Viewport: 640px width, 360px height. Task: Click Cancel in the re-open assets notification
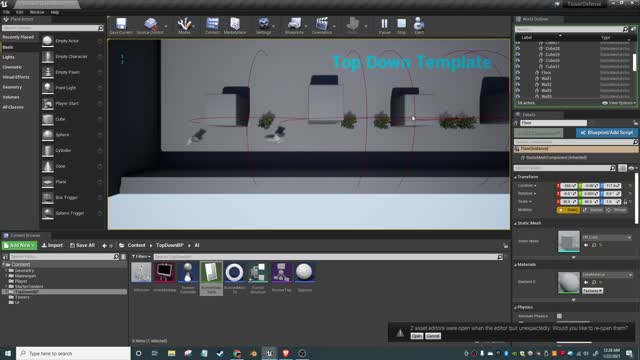pos(433,336)
